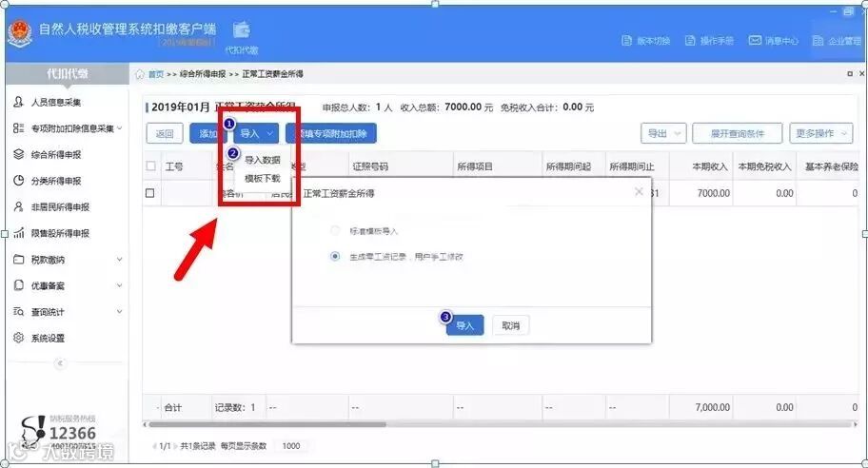Click the 综合所得申报 breadcrumb item
Screen dimensions: 868x468
(203, 74)
